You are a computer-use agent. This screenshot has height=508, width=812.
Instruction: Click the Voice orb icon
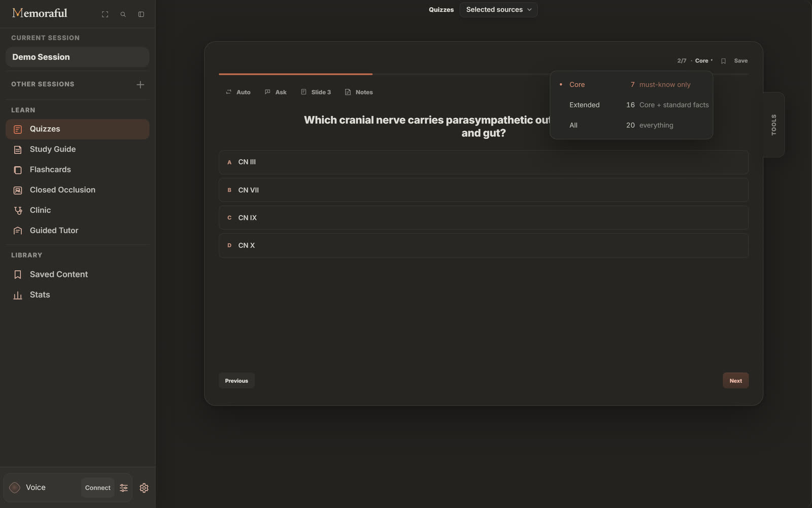point(15,488)
